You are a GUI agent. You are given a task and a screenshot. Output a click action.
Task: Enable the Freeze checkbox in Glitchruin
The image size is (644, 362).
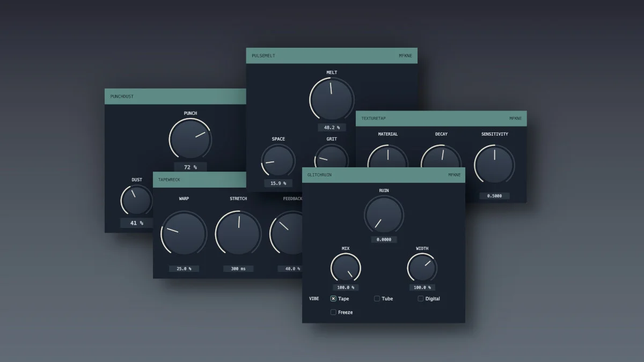click(333, 312)
